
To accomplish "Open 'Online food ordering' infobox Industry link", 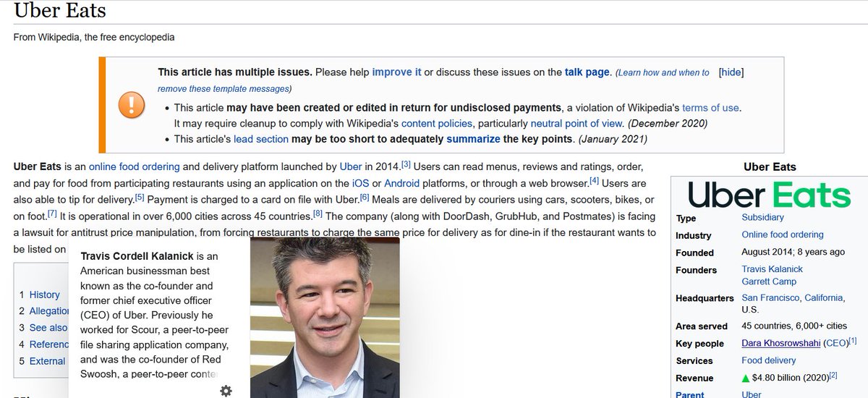I will [783, 234].
